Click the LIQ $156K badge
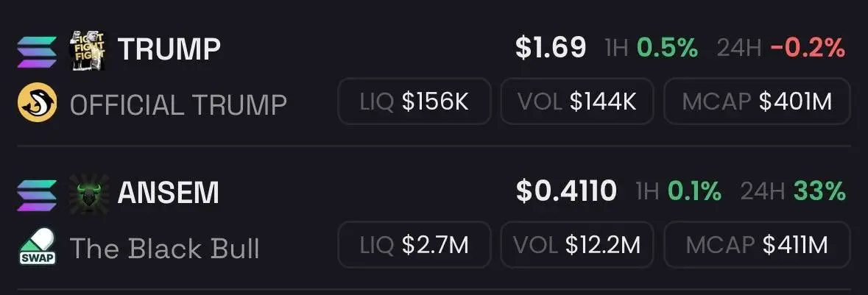This screenshot has height=295, width=868. (414, 102)
